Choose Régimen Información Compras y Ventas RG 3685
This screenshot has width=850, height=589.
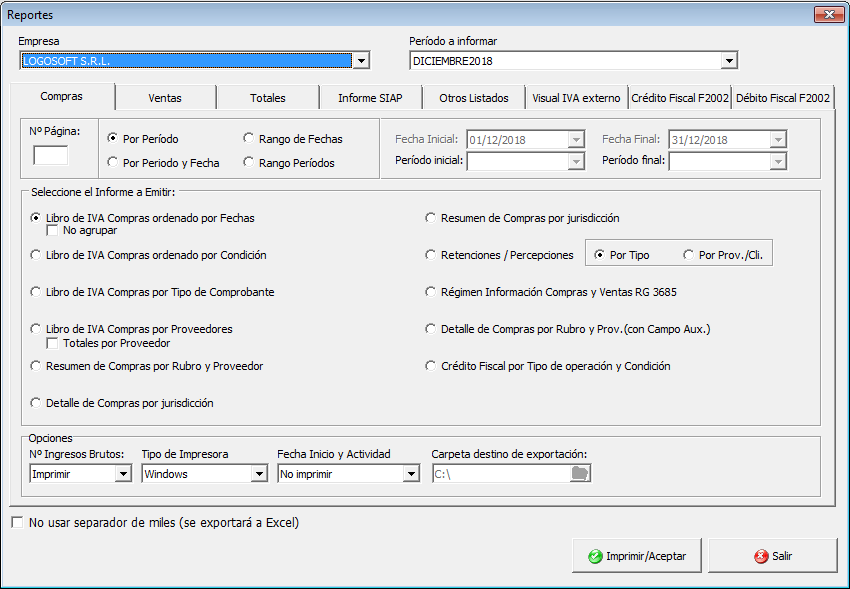click(x=431, y=292)
